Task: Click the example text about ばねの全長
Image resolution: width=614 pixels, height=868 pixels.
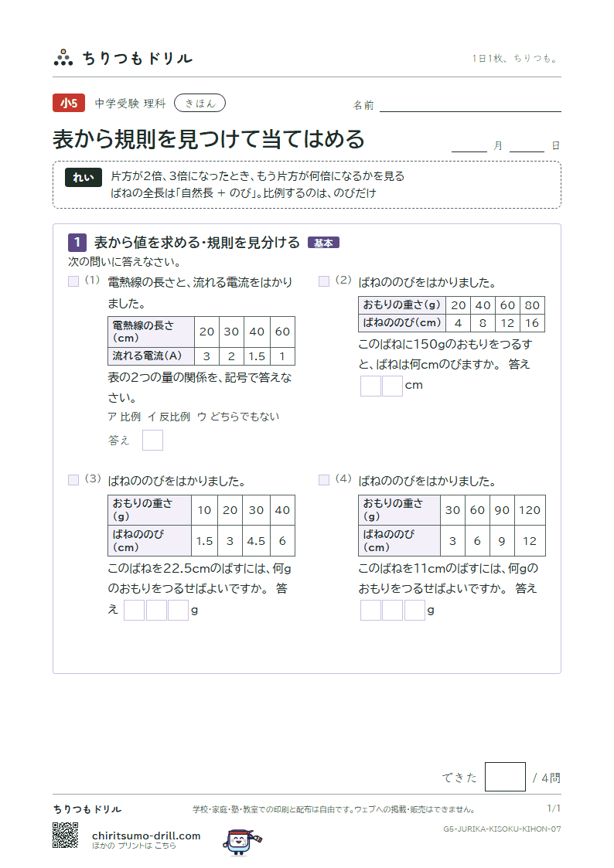Action: [x=244, y=193]
